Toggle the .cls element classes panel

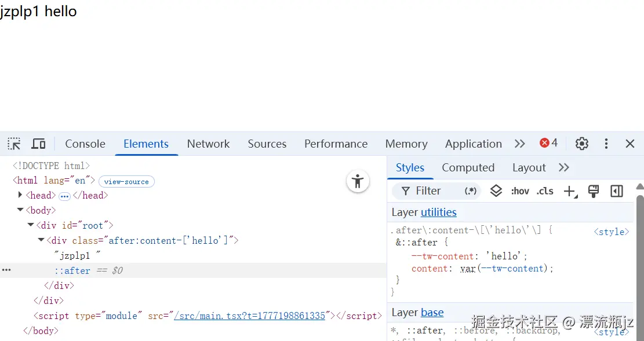[545, 191]
